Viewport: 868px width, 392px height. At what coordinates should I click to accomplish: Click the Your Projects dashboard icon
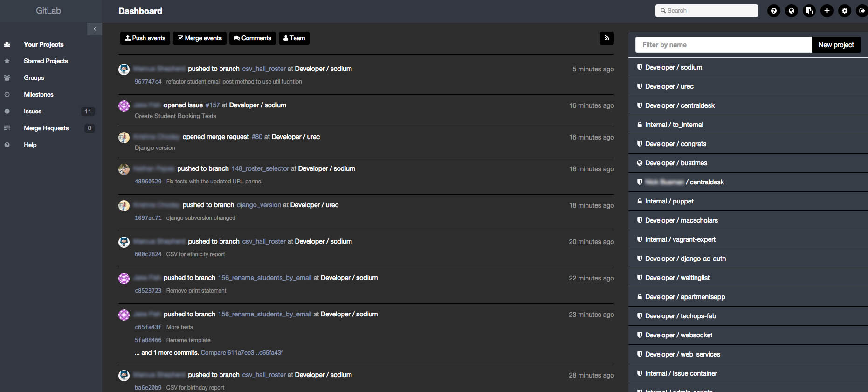(x=7, y=45)
